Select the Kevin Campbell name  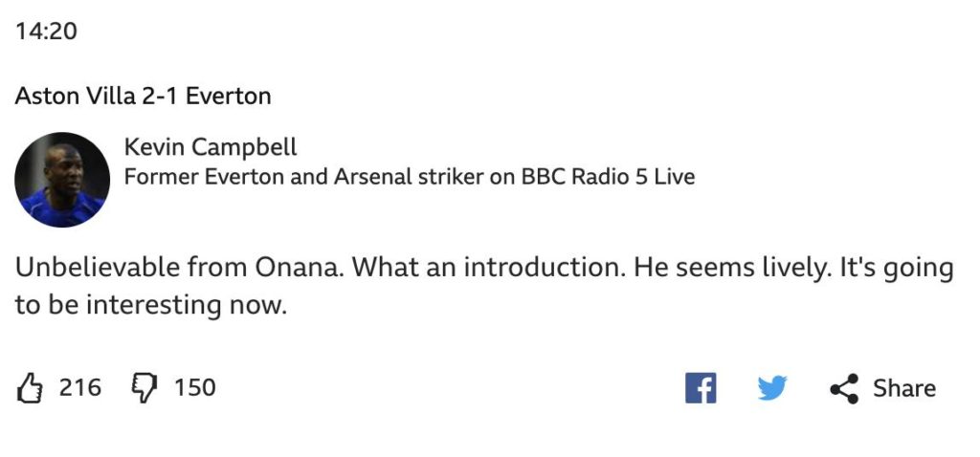pos(211,147)
